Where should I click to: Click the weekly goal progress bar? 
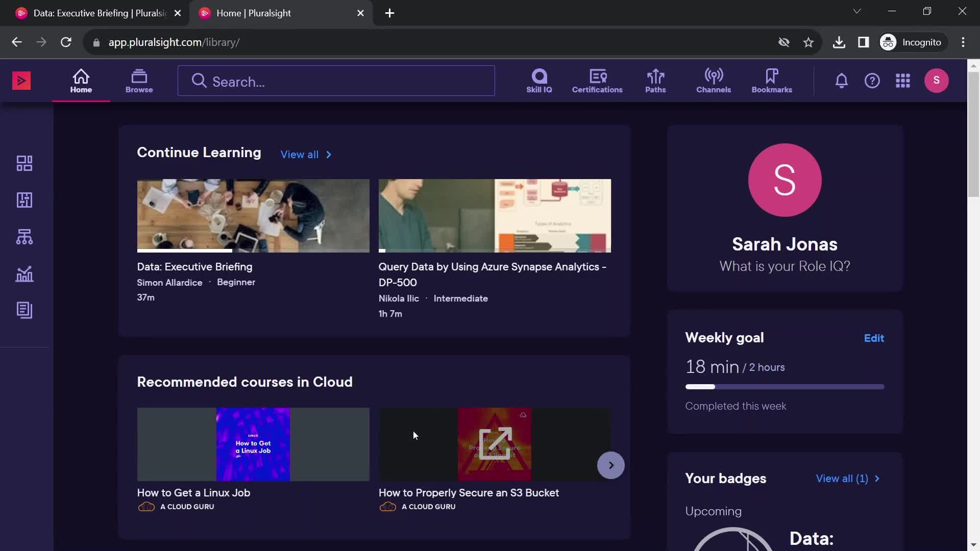(785, 387)
